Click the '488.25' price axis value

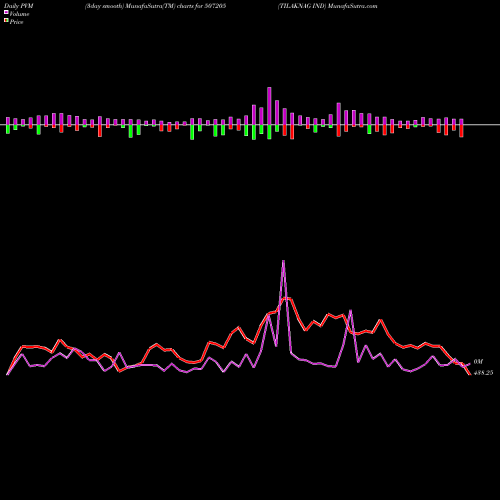click(483, 373)
